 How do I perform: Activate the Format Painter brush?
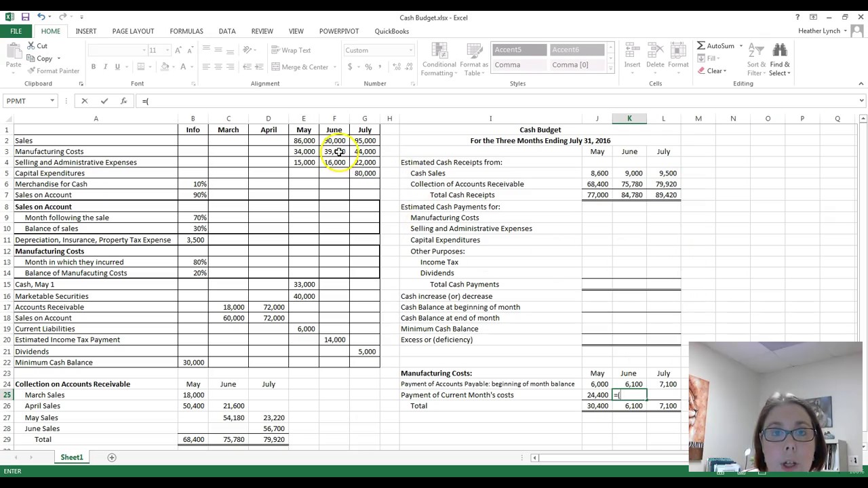pos(31,70)
